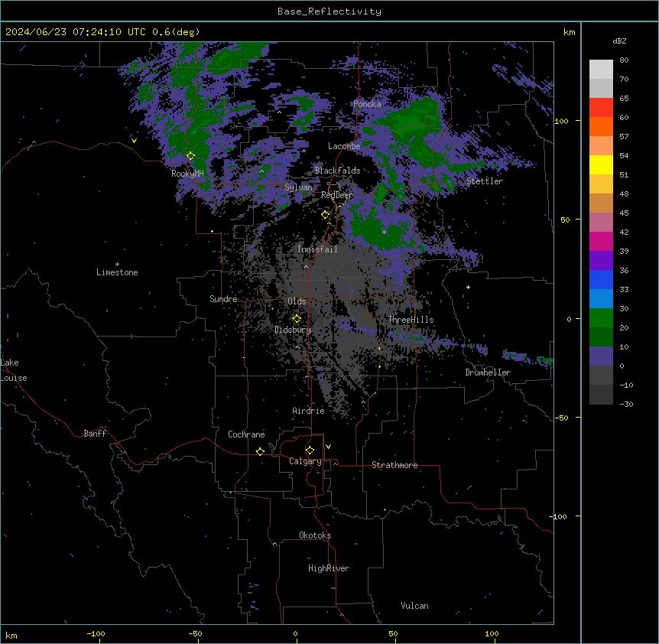Click the 50 km tick on bottom axis
The height and width of the screenshot is (644, 659).
click(x=393, y=633)
